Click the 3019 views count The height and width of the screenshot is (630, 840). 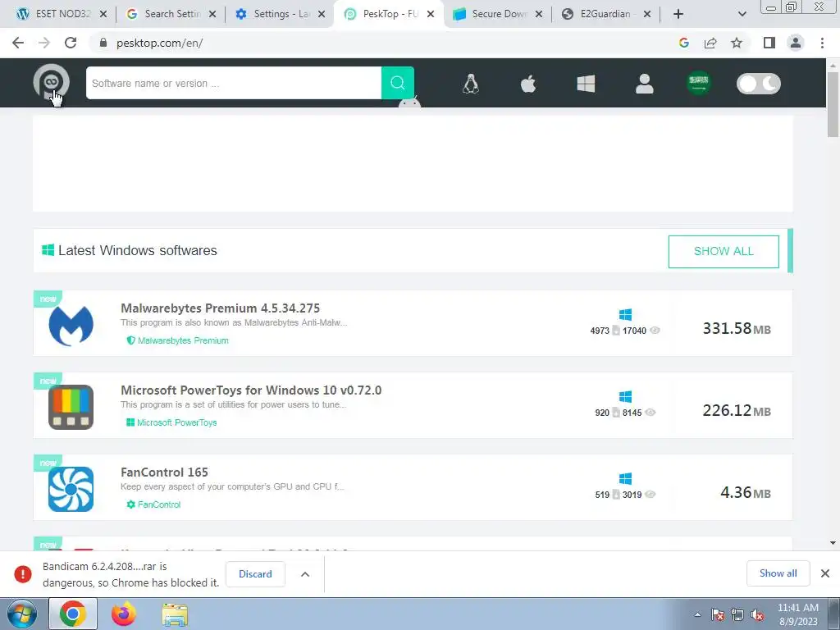pyautogui.click(x=632, y=495)
